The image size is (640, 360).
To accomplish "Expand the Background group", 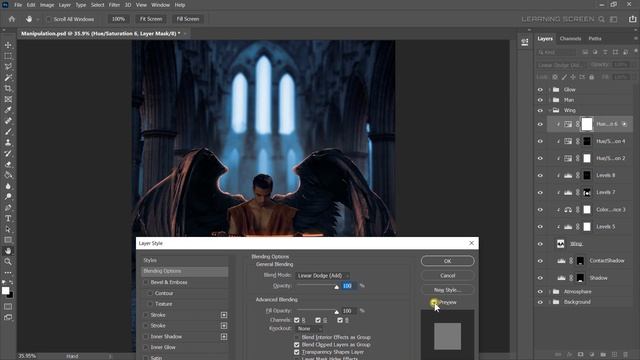I will click(550, 302).
